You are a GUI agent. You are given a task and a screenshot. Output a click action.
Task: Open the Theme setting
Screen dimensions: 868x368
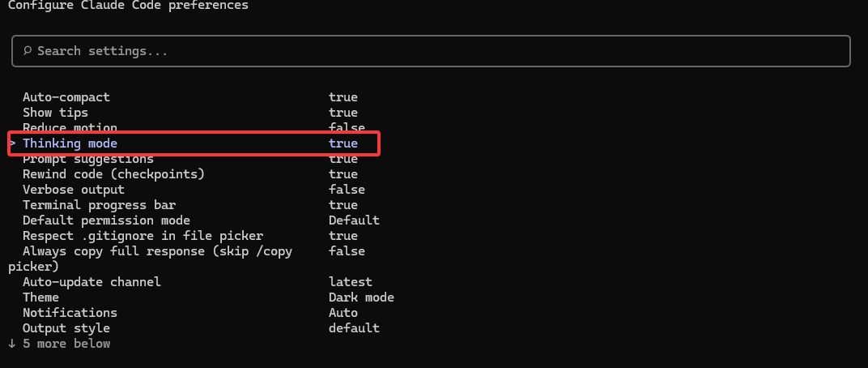(x=40, y=297)
